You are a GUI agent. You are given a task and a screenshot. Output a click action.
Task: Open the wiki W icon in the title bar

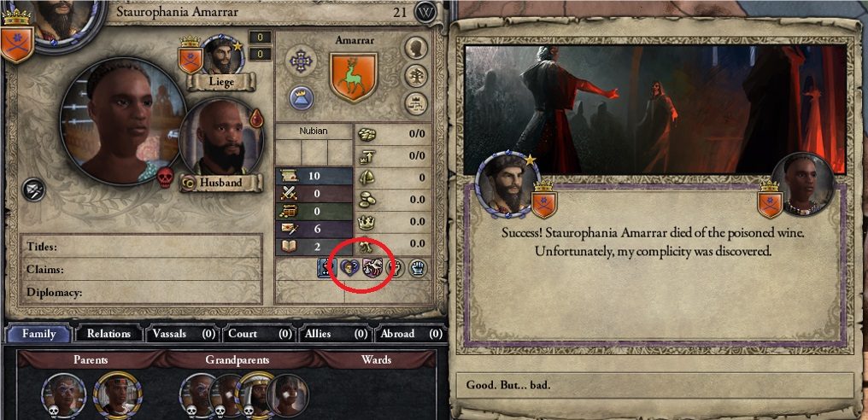(425, 12)
